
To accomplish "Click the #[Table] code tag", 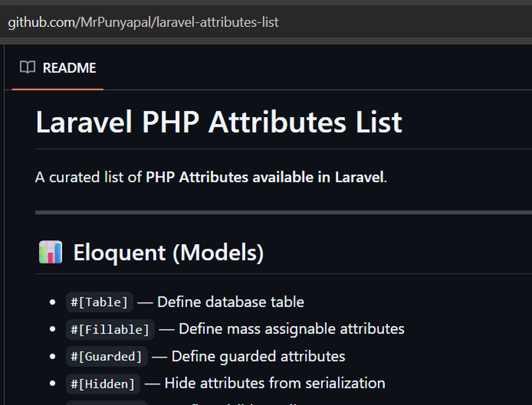I will [x=99, y=302].
